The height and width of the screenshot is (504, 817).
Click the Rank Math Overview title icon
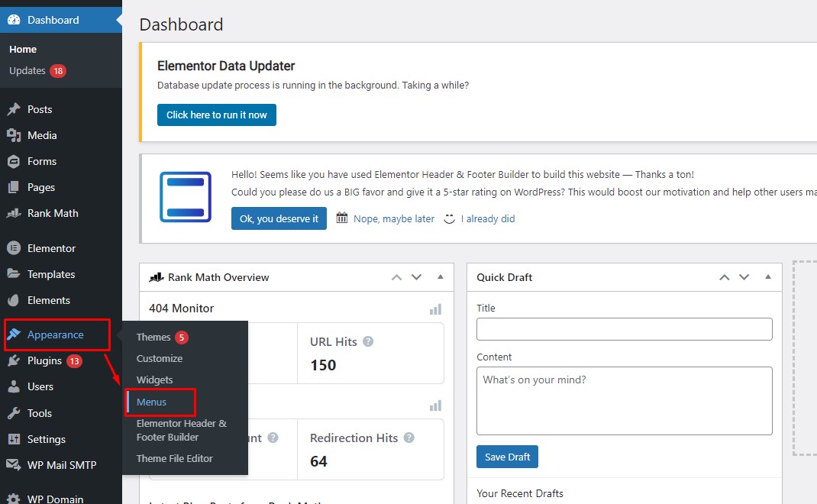(x=157, y=277)
